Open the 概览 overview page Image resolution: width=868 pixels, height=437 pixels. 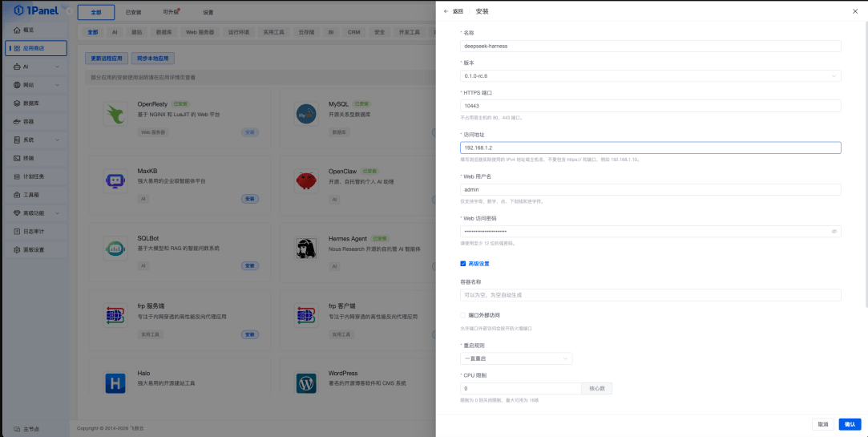(x=36, y=30)
